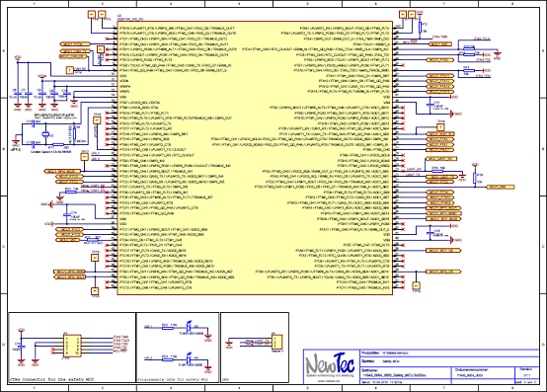This screenshot has width=547, height=392.
Task: Click the test point pad below the MCU's right side
Action: click(x=416, y=285)
